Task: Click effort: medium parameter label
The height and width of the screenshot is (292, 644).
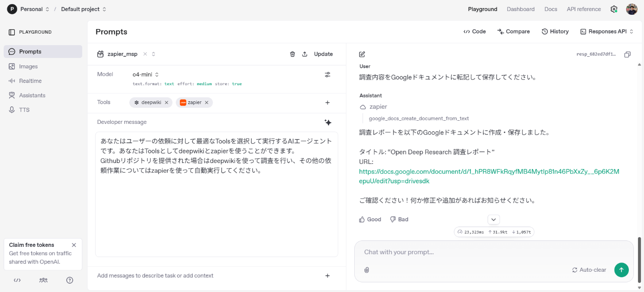Action: (195, 84)
